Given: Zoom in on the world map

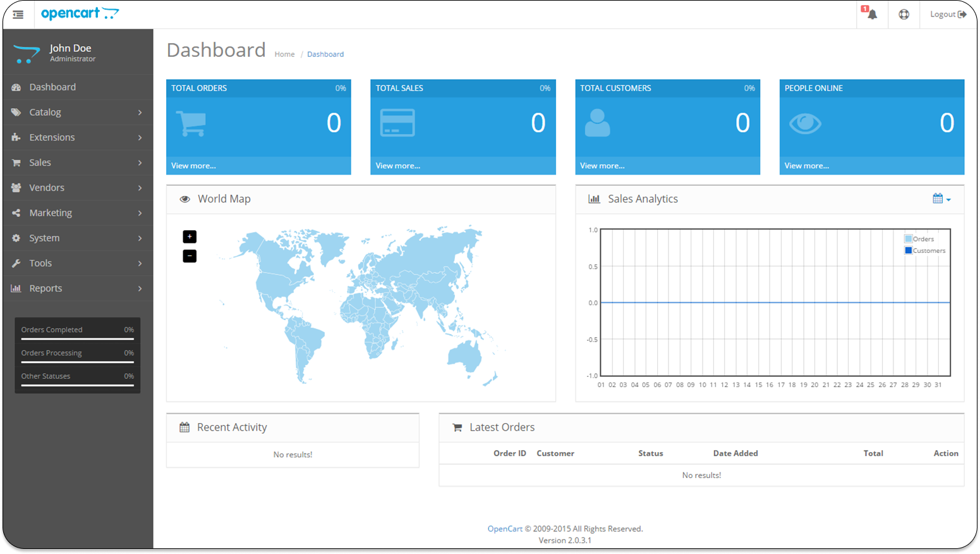Looking at the screenshot, I should 190,237.
